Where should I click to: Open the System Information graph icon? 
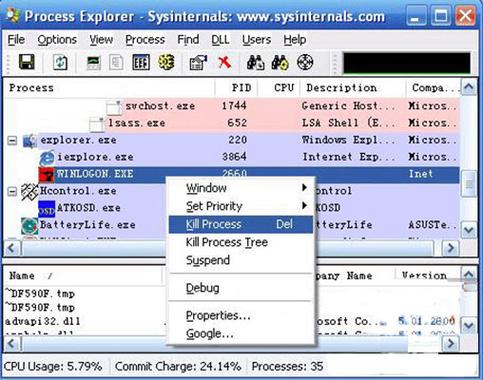click(x=94, y=62)
